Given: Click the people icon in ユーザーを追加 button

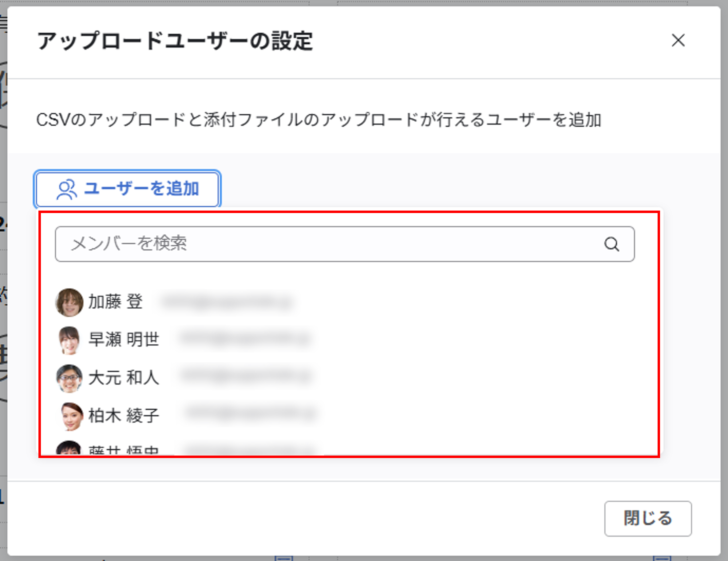Looking at the screenshot, I should pos(67,189).
